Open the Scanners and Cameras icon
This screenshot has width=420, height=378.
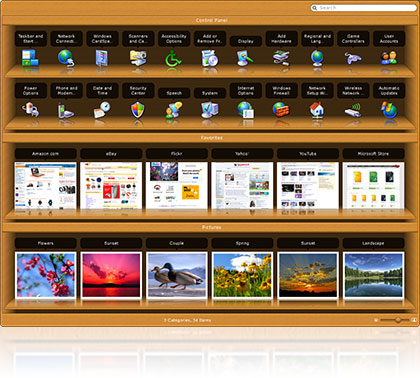(x=138, y=58)
